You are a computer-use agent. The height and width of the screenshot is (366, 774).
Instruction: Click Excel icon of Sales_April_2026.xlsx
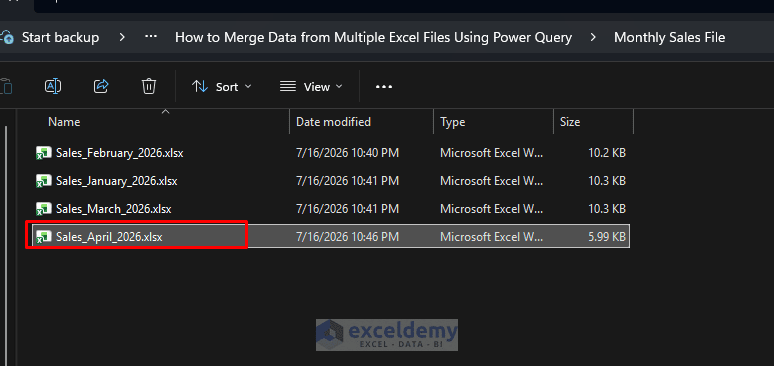[x=43, y=237]
